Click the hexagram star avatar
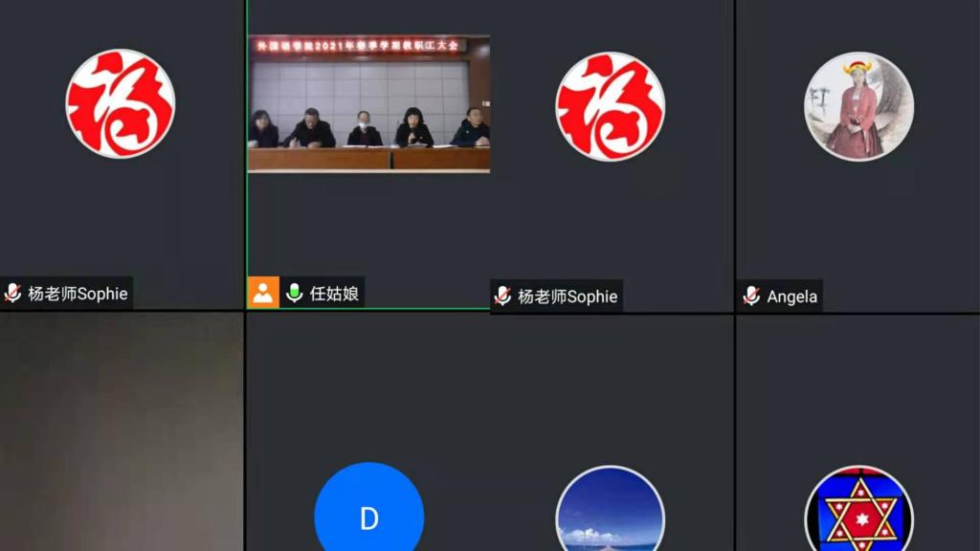Viewport: 980px width, 551px height. [x=858, y=511]
